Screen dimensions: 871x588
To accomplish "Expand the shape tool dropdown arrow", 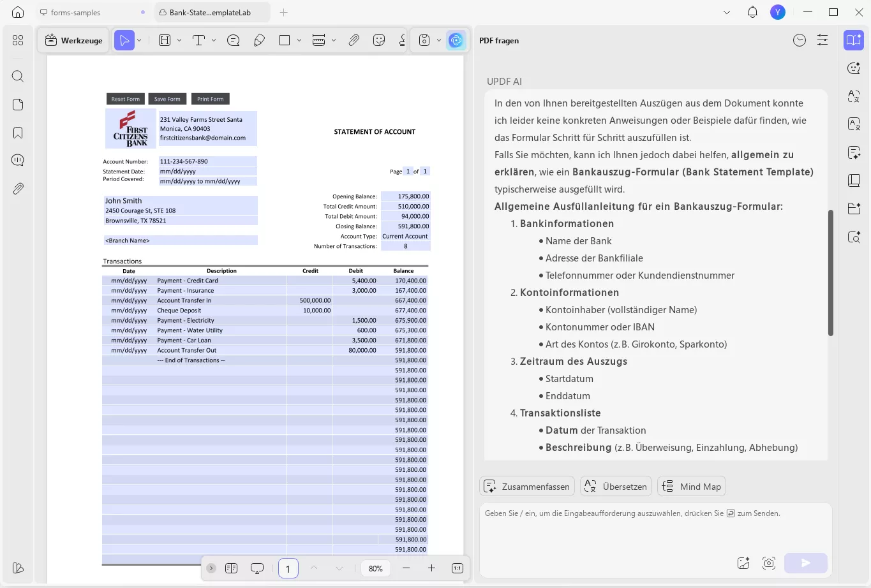I will coord(299,40).
